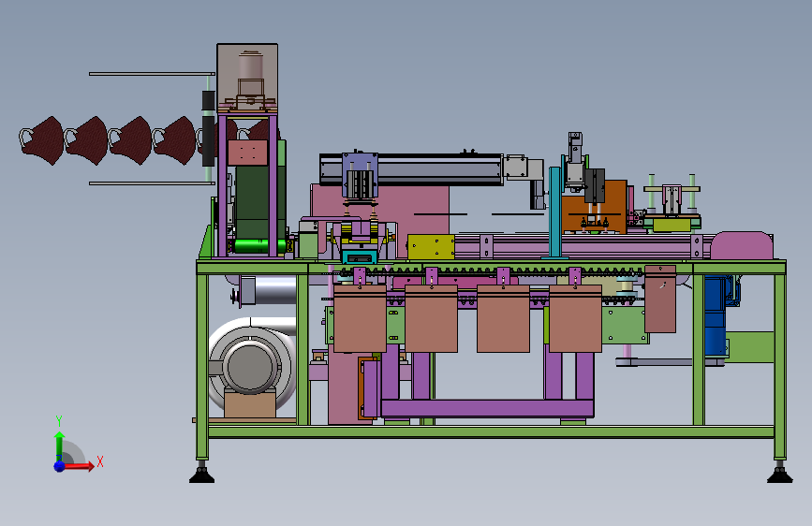812x526 pixels.
Task: Click the red X axis arrow of view triad
Action: coord(79,466)
